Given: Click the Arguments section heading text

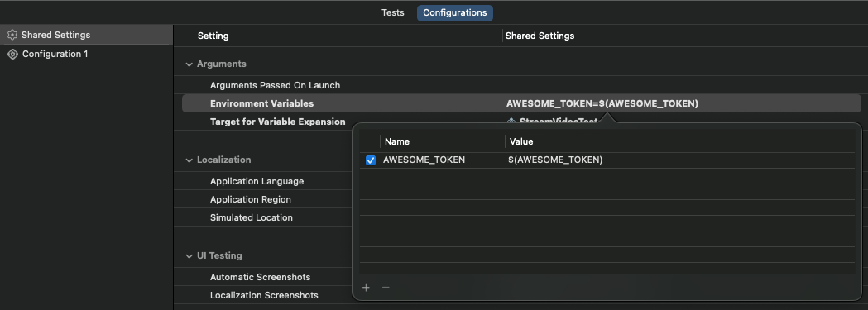Looking at the screenshot, I should pyautogui.click(x=222, y=64).
